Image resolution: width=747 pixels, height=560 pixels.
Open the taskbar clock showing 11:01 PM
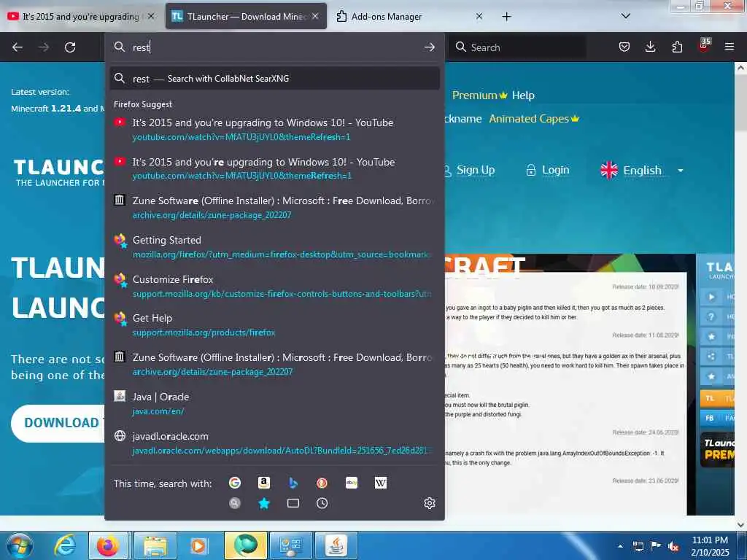coord(710,545)
